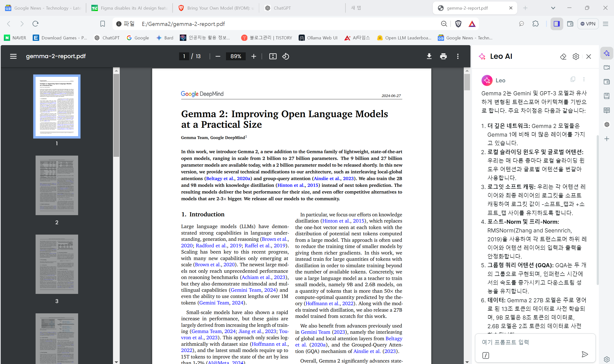Image resolution: width=614 pixels, height=364 pixels.
Task: Click the Leo chat bubble toolbar icon
Action: pos(521,24)
